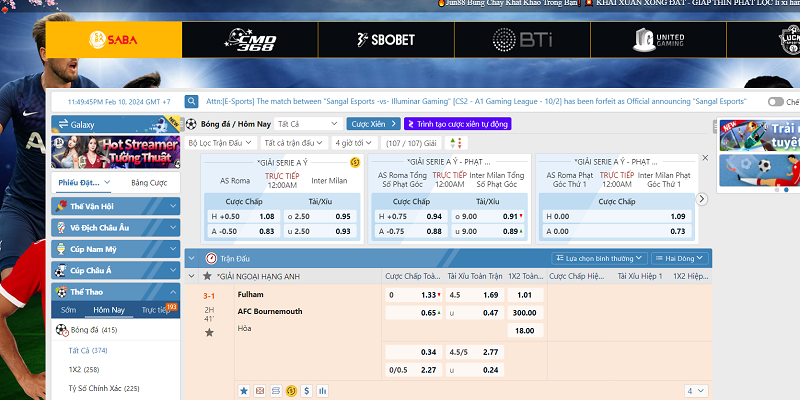Select u 2.50 odds 0.93 on AS Roma card
Viewport: 800px width, 400px height.
(320, 231)
